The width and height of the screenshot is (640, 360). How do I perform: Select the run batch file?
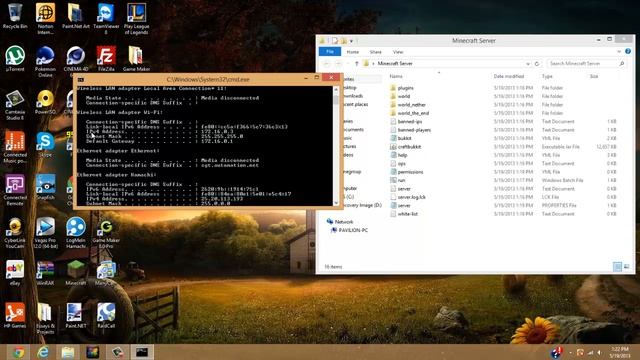tap(401, 180)
